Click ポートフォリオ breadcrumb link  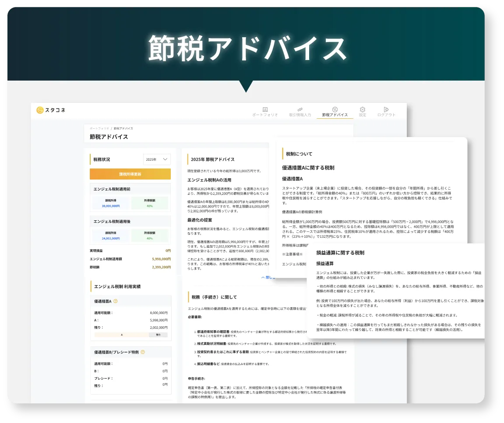99,128
